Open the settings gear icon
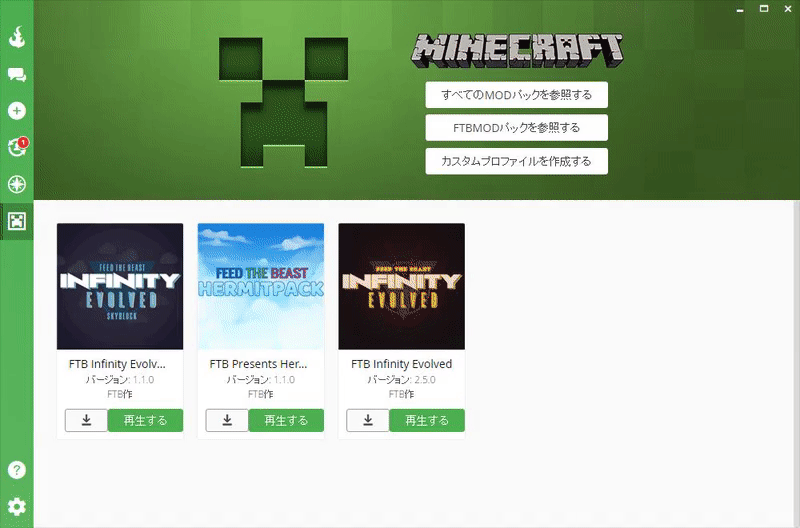The width and height of the screenshot is (800, 528). click(17, 507)
